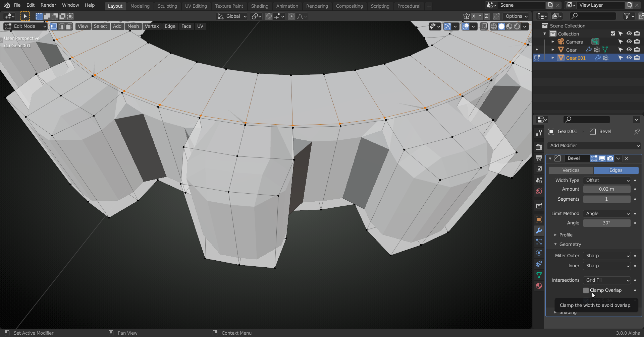
Task: Switch bevel affect mode to Vertices
Action: coord(571,170)
